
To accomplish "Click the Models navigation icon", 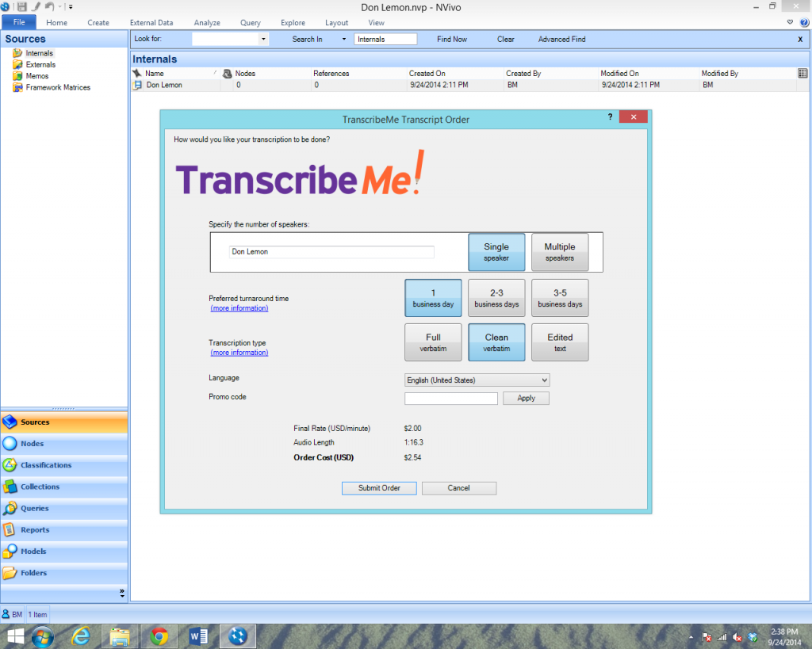I will [10, 552].
